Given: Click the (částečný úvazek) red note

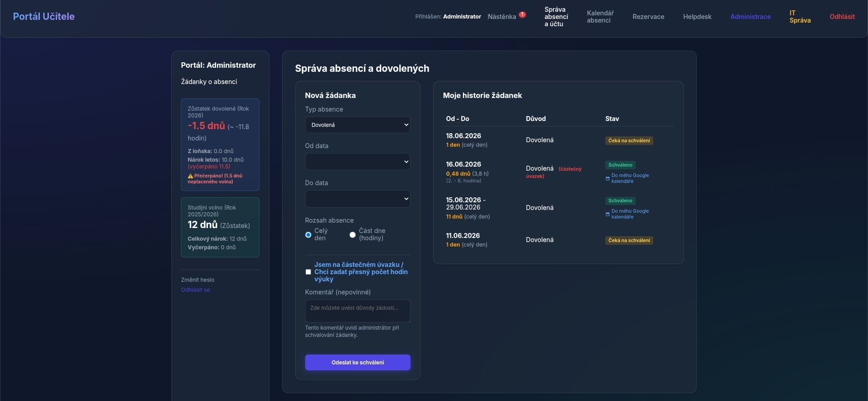Looking at the screenshot, I should click(554, 173).
